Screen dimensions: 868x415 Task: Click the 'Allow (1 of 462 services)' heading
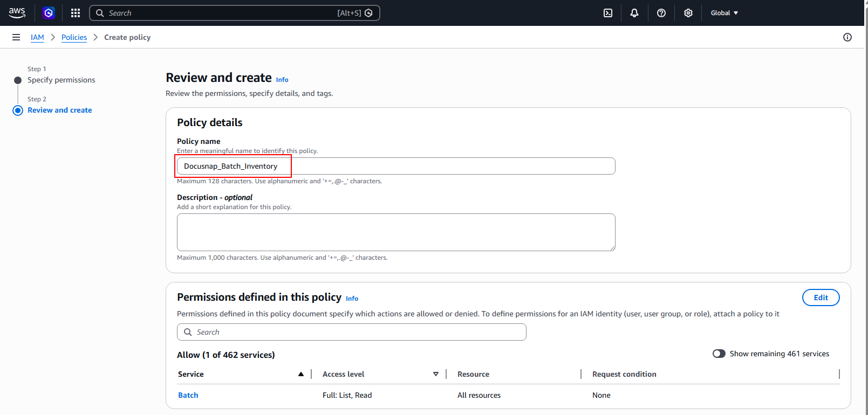click(226, 355)
